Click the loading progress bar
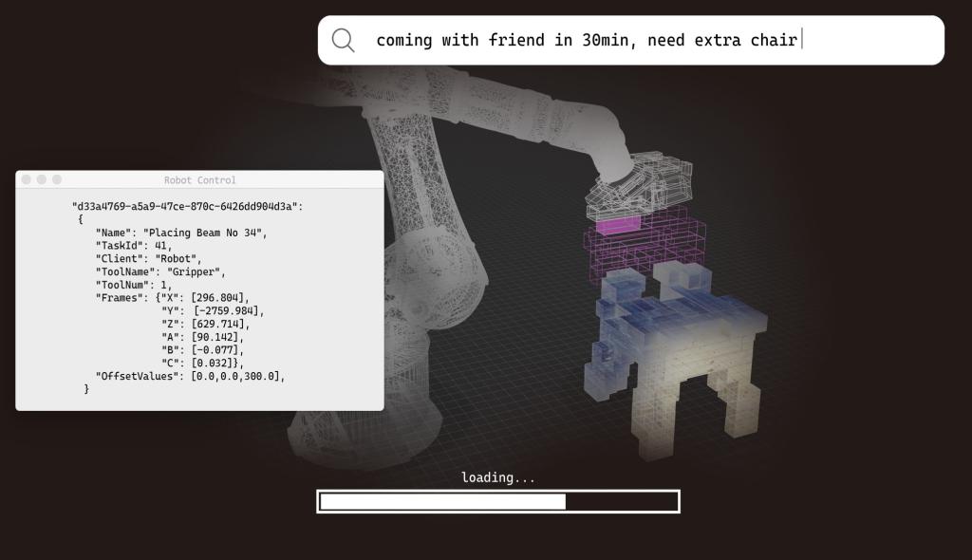 tap(497, 501)
